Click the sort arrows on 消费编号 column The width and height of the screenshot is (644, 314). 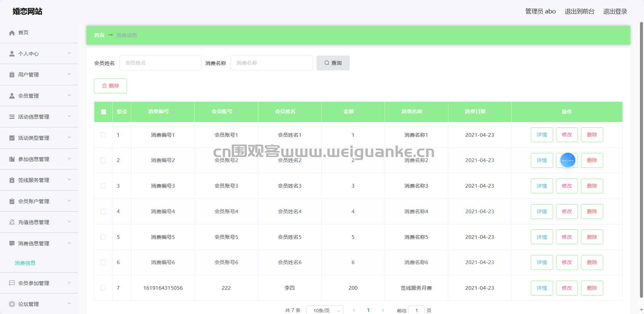point(173,112)
